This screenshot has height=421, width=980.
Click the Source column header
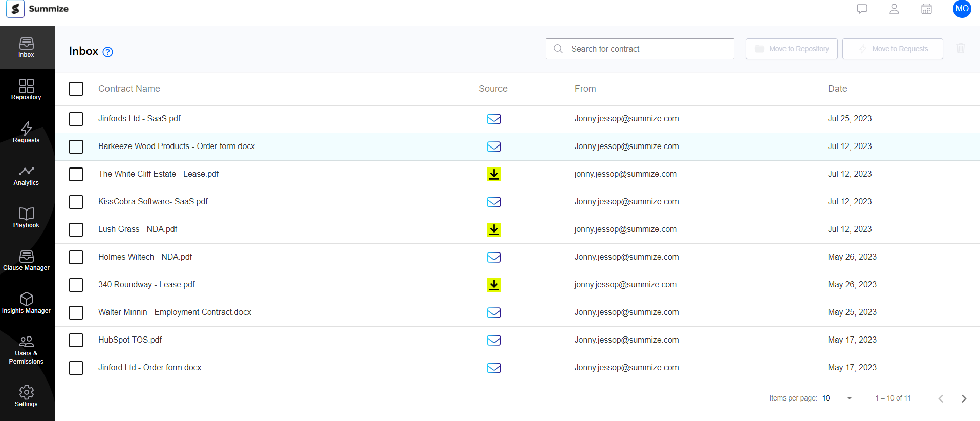click(493, 89)
